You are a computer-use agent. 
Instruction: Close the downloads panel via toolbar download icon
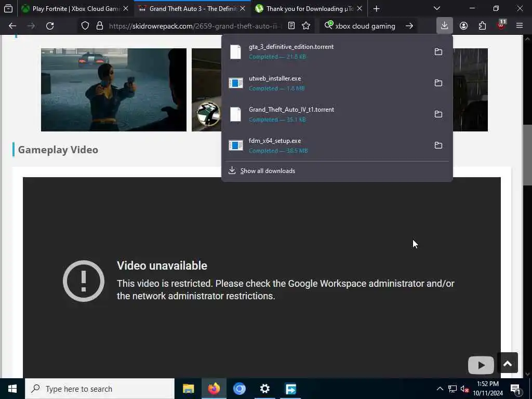coord(445,26)
